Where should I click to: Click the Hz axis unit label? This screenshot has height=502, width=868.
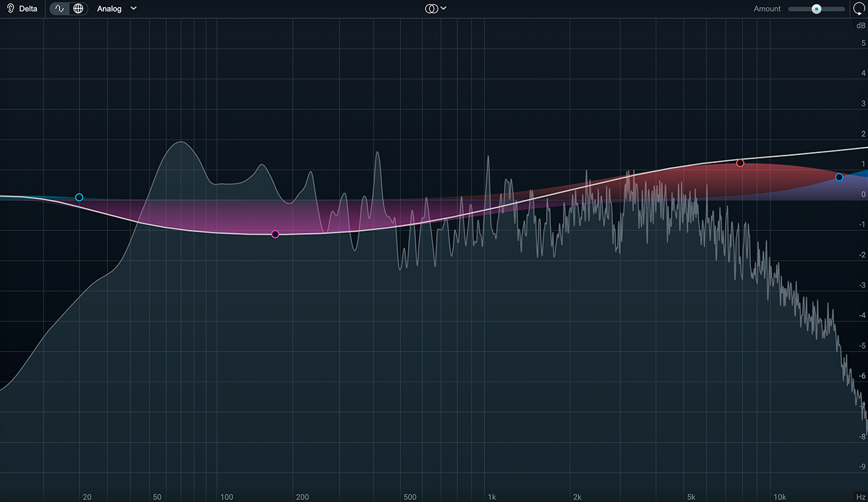[860, 497]
